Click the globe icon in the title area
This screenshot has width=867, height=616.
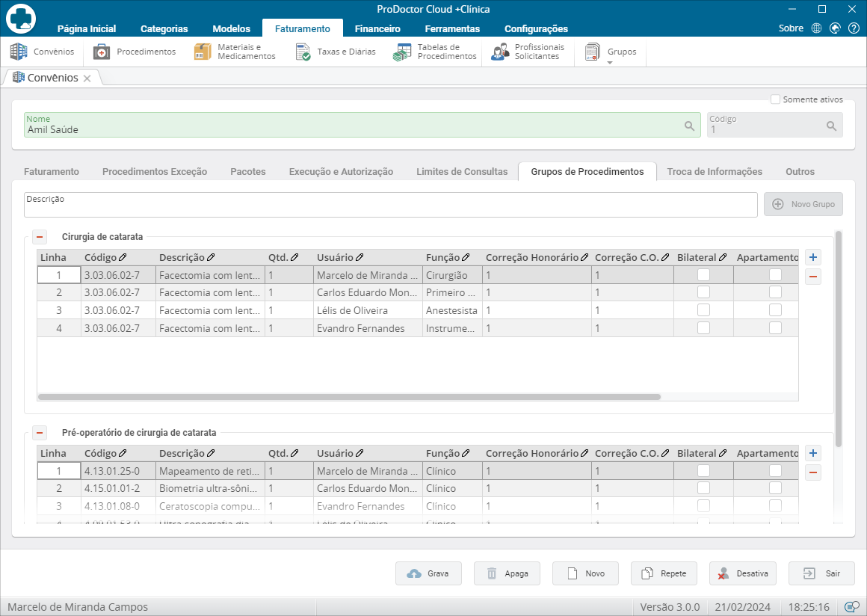coord(816,28)
